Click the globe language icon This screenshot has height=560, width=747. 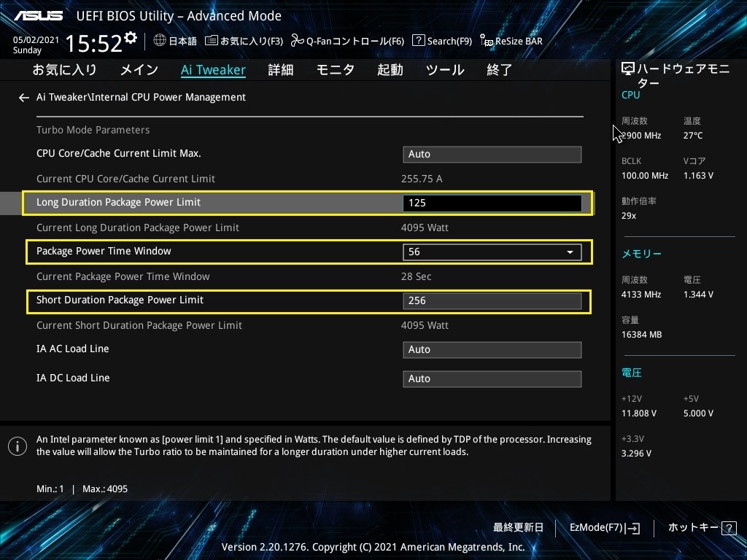pos(160,41)
